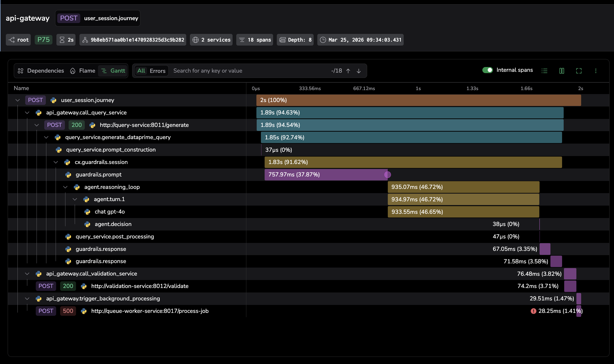Go to previous search result arrow
This screenshot has width=614, height=364.
click(x=348, y=71)
